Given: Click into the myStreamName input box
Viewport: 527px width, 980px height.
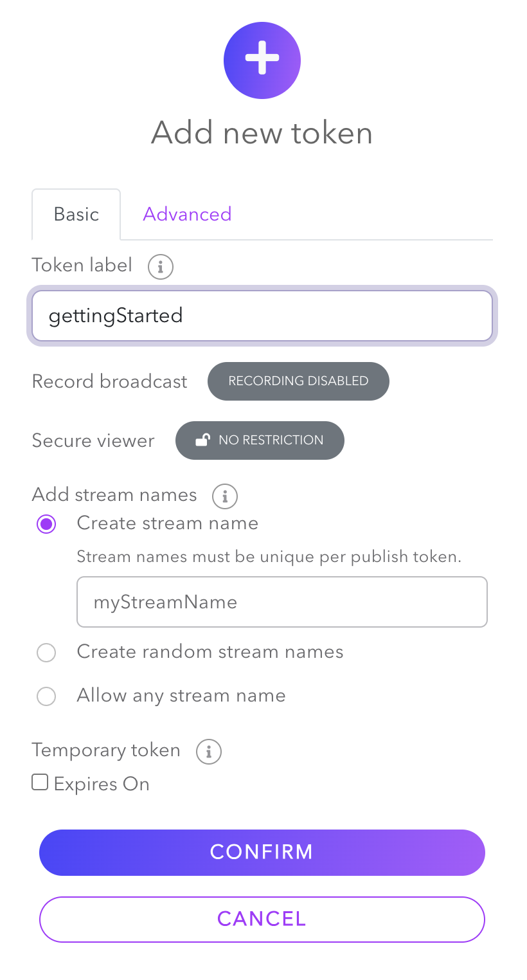Looking at the screenshot, I should 281,602.
